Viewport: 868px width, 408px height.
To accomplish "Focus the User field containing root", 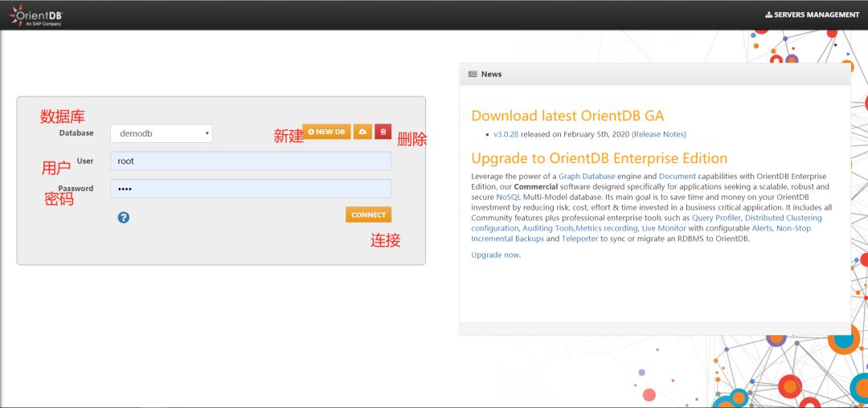I will [x=251, y=161].
